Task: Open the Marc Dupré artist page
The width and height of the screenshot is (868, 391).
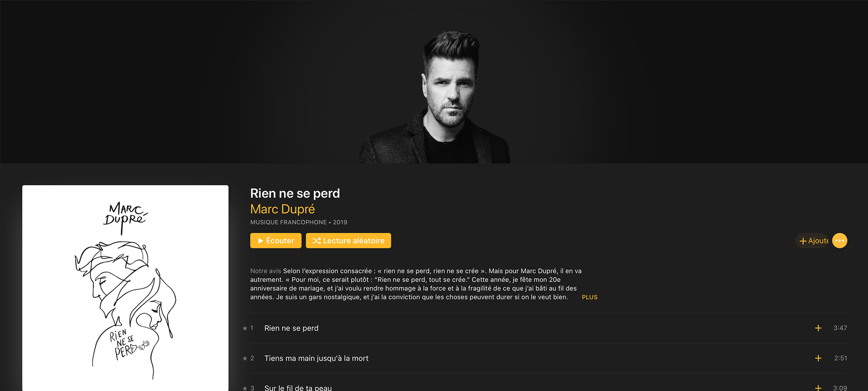Action: 283,209
